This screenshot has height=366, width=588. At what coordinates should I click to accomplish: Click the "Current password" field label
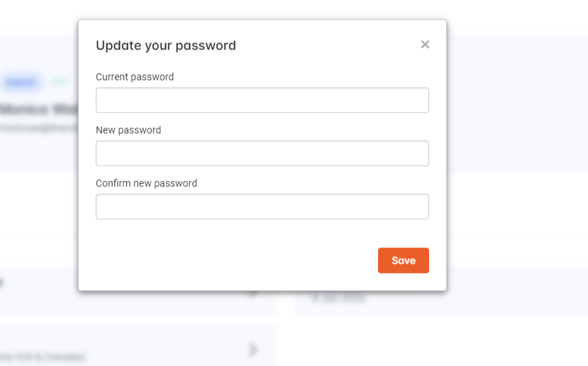[135, 77]
